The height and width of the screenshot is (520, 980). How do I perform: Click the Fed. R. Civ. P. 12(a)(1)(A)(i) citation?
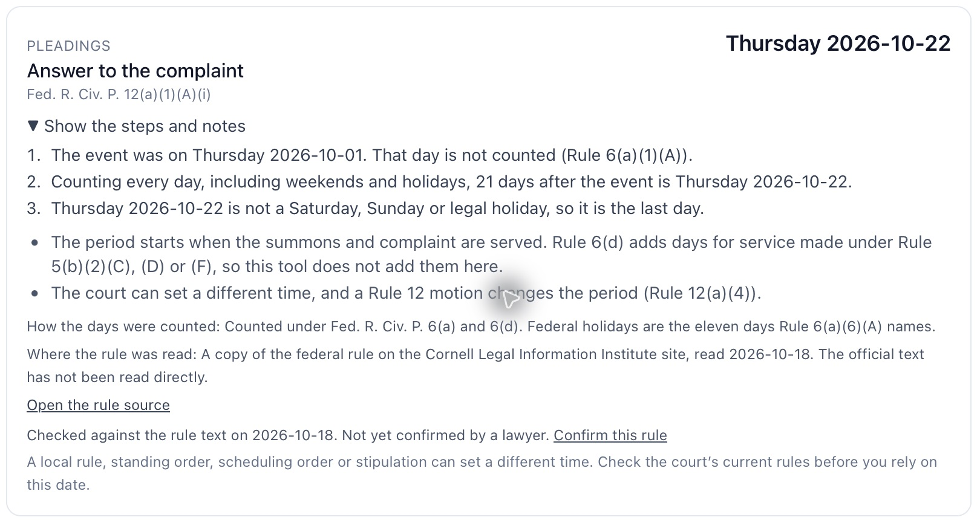click(119, 94)
